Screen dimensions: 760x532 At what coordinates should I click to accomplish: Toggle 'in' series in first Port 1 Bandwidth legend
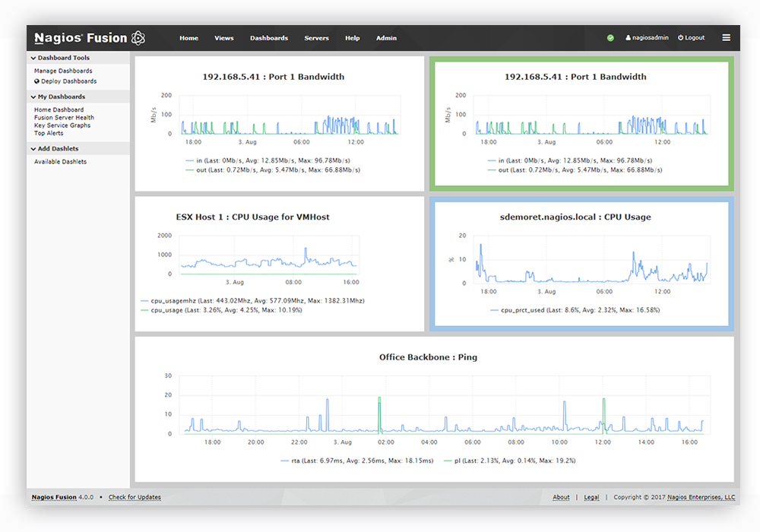tap(268, 160)
